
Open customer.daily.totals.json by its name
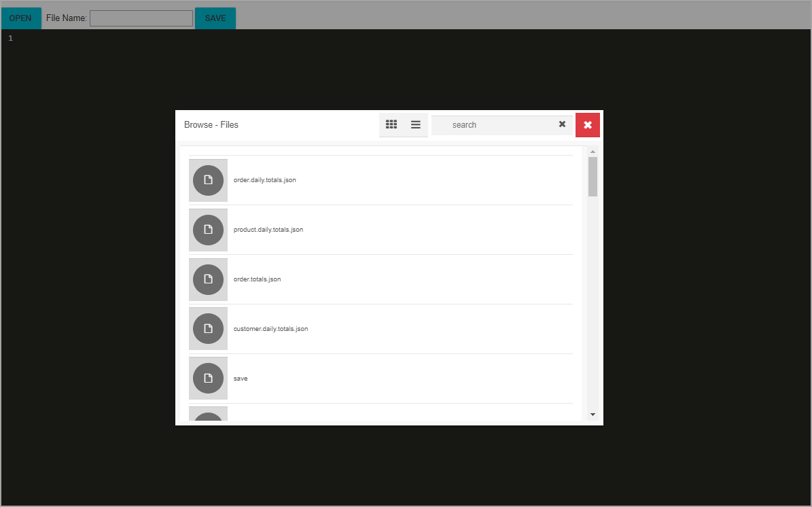[x=271, y=329]
